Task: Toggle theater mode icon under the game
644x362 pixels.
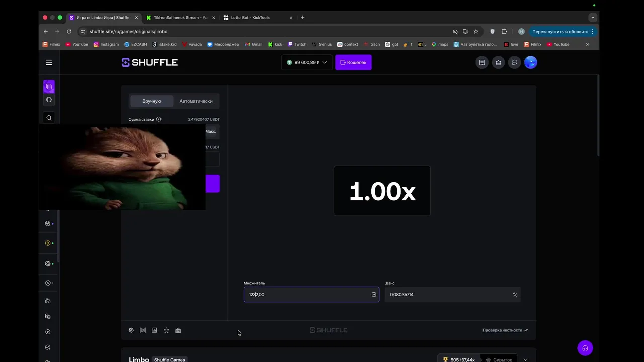Action: (143, 330)
